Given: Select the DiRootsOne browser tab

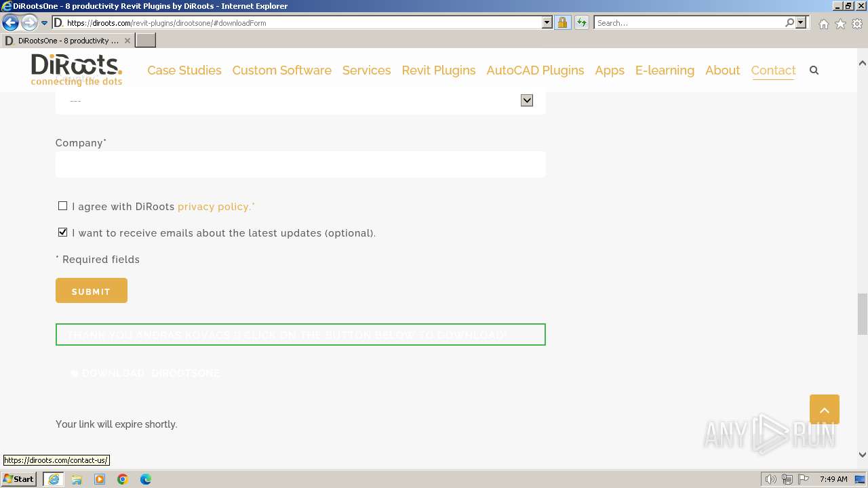Looking at the screenshot, I should pos(67,41).
